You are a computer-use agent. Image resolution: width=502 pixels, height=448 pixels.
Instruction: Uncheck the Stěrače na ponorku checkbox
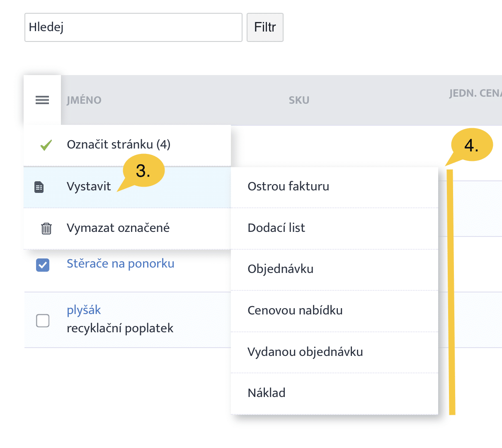click(x=43, y=265)
